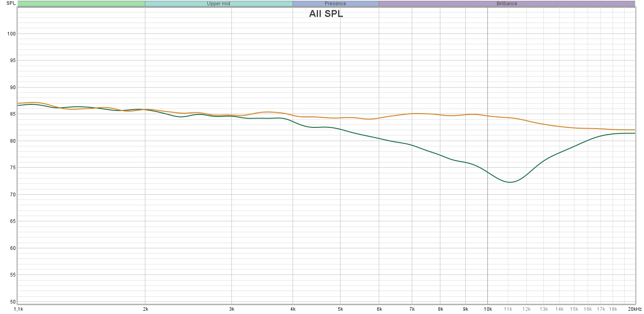644x314 pixels.
Task: Click the "15k" frequency axis label
Action: pyautogui.click(x=574, y=309)
